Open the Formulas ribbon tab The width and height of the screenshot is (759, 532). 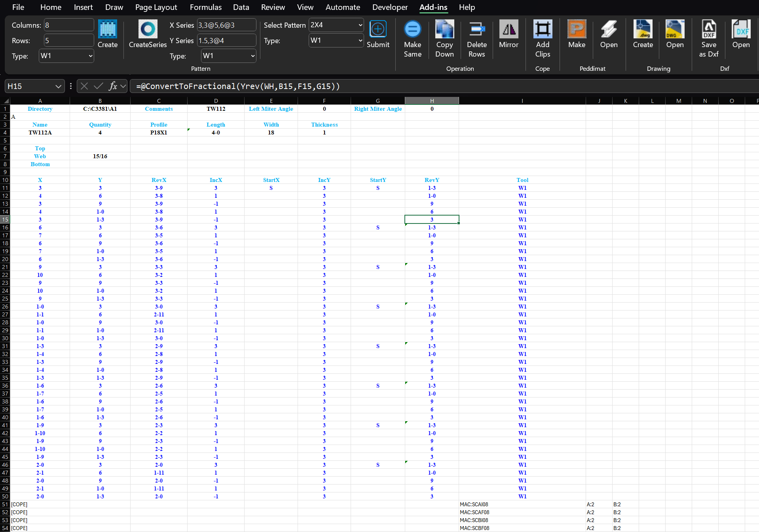(x=205, y=7)
